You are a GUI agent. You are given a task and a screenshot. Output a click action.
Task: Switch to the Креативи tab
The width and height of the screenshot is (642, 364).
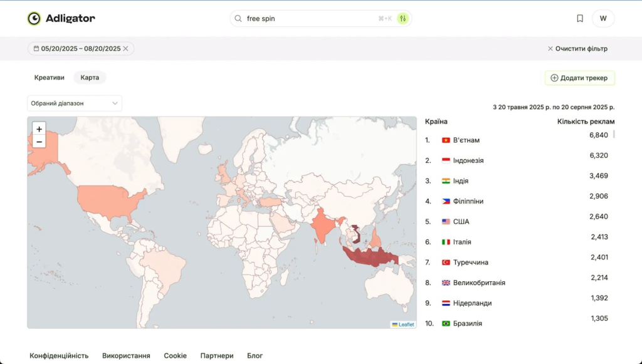49,78
